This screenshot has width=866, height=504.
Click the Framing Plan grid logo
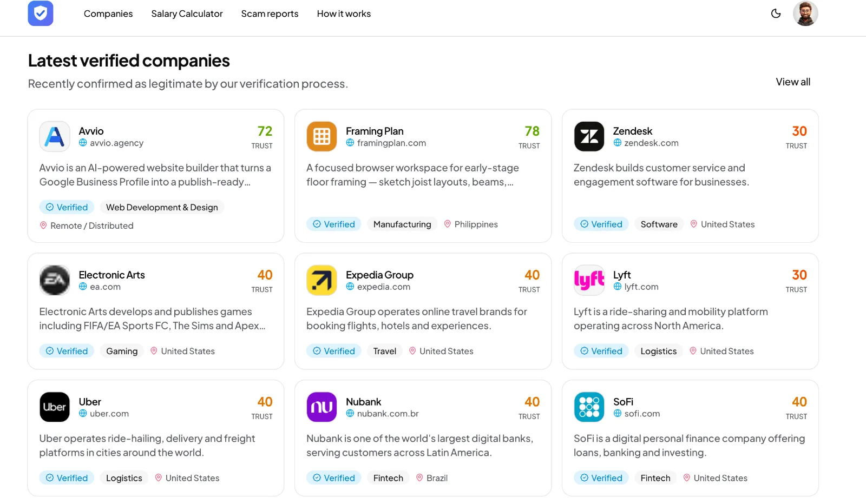click(x=322, y=136)
